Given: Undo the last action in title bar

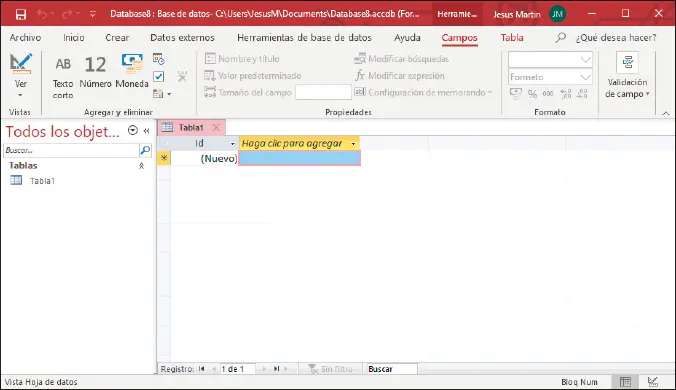Looking at the screenshot, I should coord(42,14).
